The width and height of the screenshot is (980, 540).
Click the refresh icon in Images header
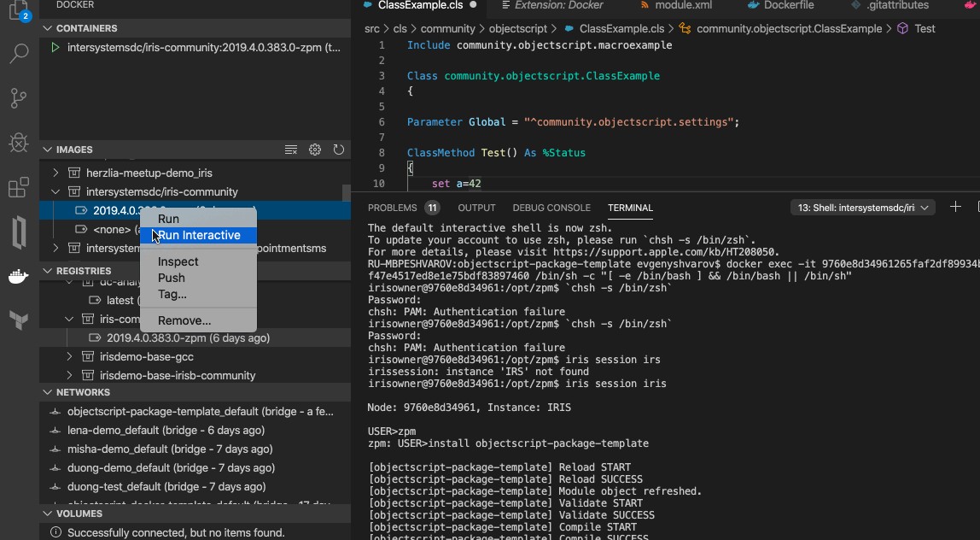[339, 150]
